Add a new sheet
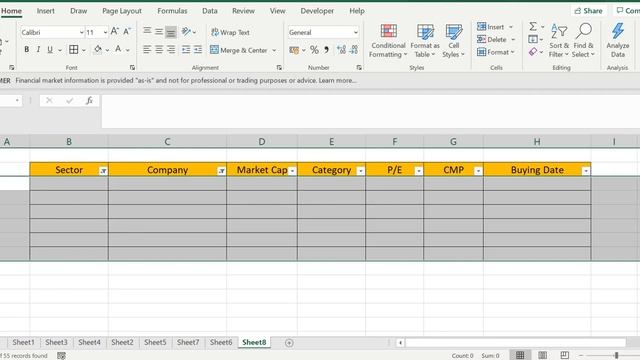640x360 pixels. pos(289,343)
